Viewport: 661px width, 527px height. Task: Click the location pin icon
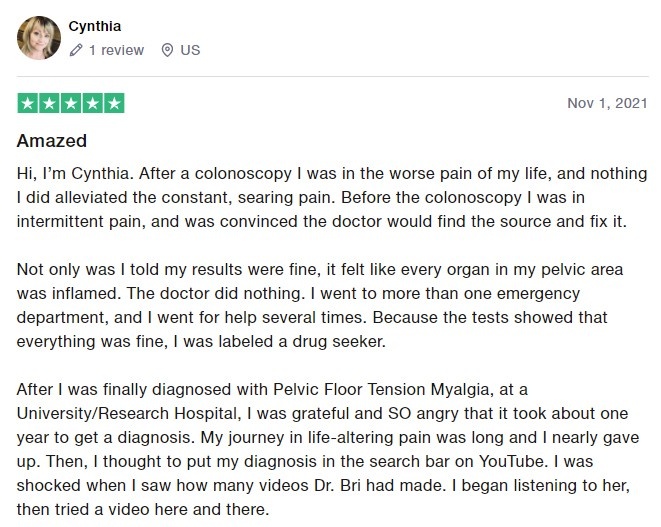(x=167, y=50)
